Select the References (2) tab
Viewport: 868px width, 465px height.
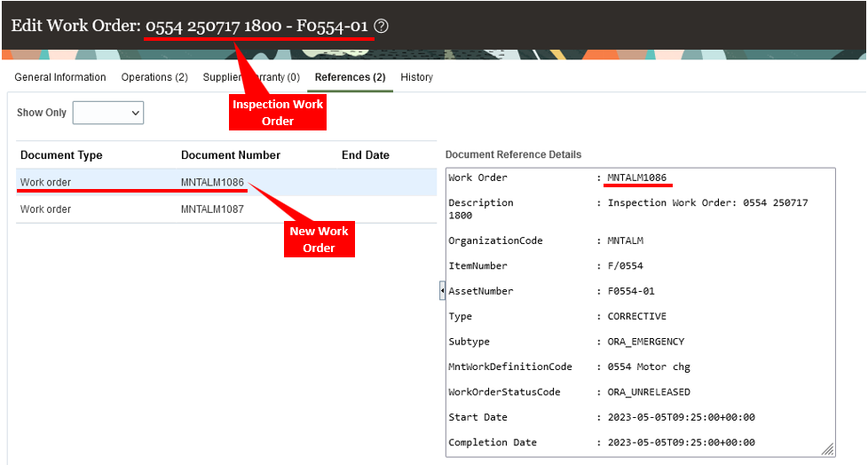(350, 77)
